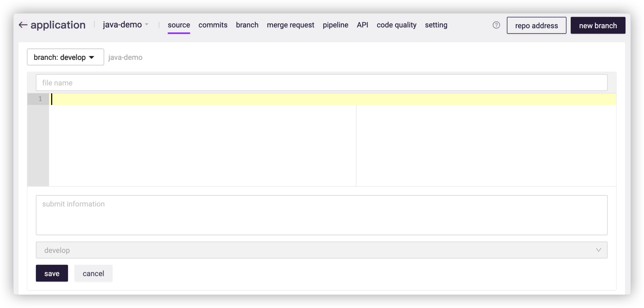Click the help question mark icon
This screenshot has width=644, height=308.
496,25
